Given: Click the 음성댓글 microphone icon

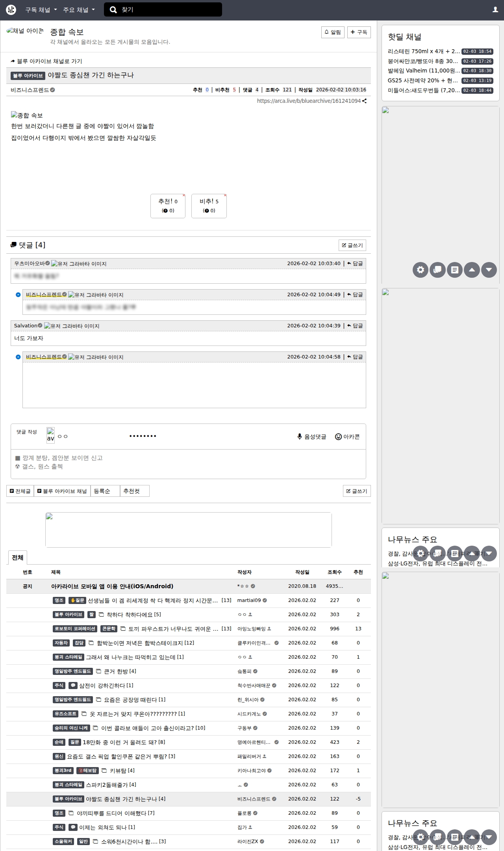Looking at the screenshot, I should pos(300,437).
